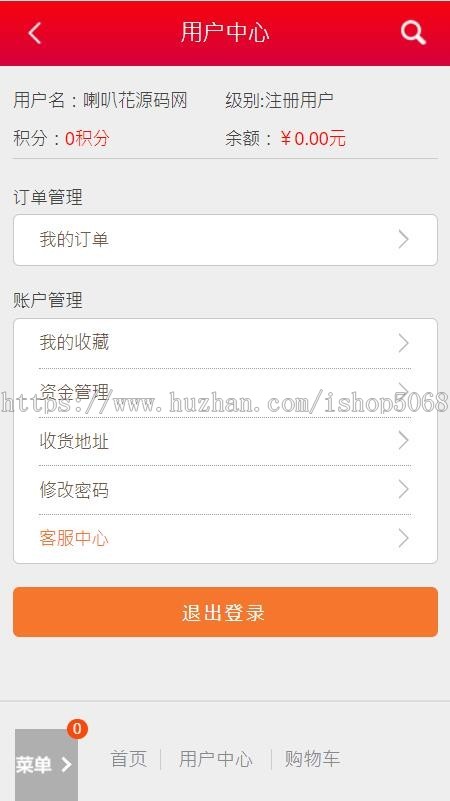Viewport: 450px width, 801px height.
Task: Select 用户中心 in bottom navigation
Action: [216, 759]
